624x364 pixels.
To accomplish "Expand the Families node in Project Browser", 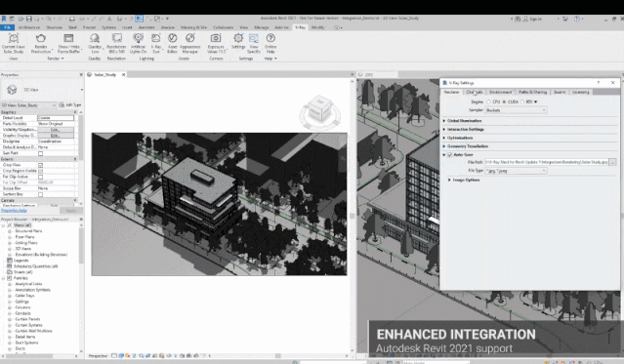I will click(4, 278).
